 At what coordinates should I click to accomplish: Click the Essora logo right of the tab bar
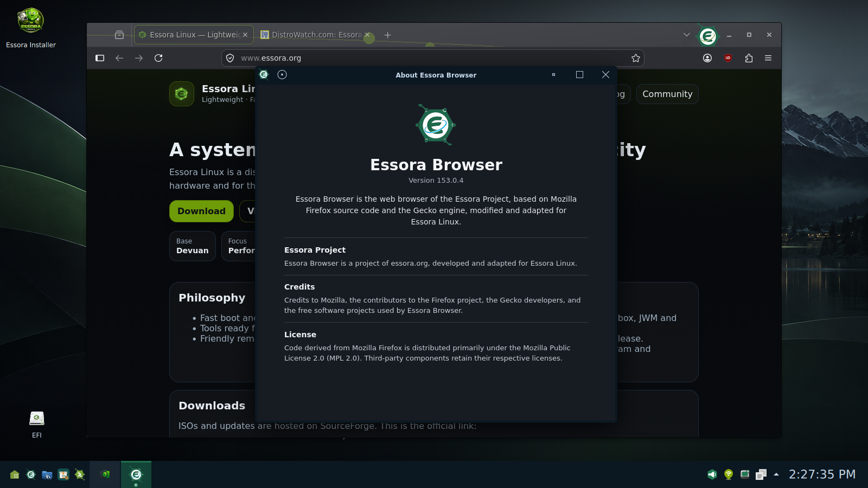pos(707,36)
